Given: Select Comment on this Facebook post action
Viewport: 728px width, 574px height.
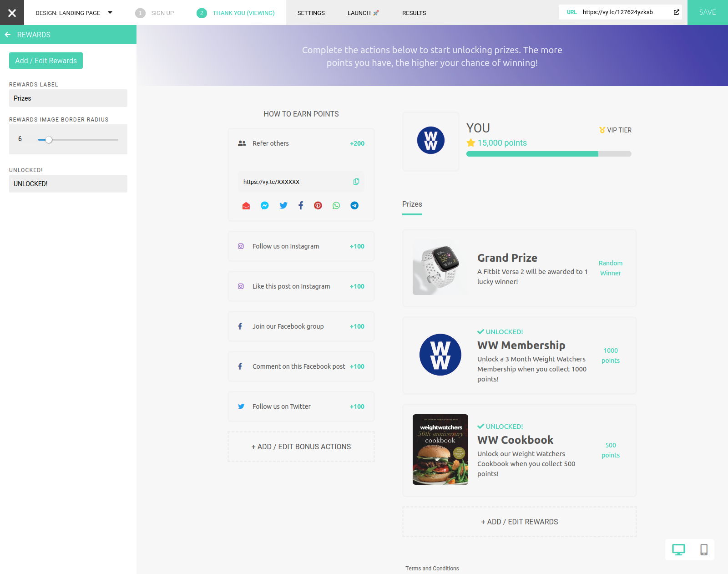Looking at the screenshot, I should pyautogui.click(x=301, y=366).
